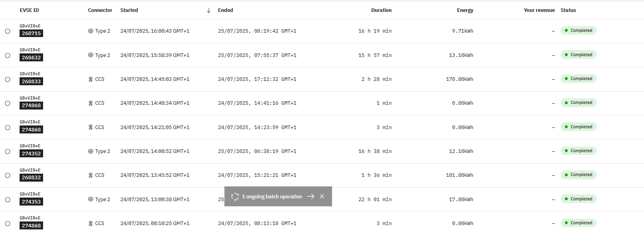Open the ongoing batch operation arrow
644x235 pixels.
311,196
